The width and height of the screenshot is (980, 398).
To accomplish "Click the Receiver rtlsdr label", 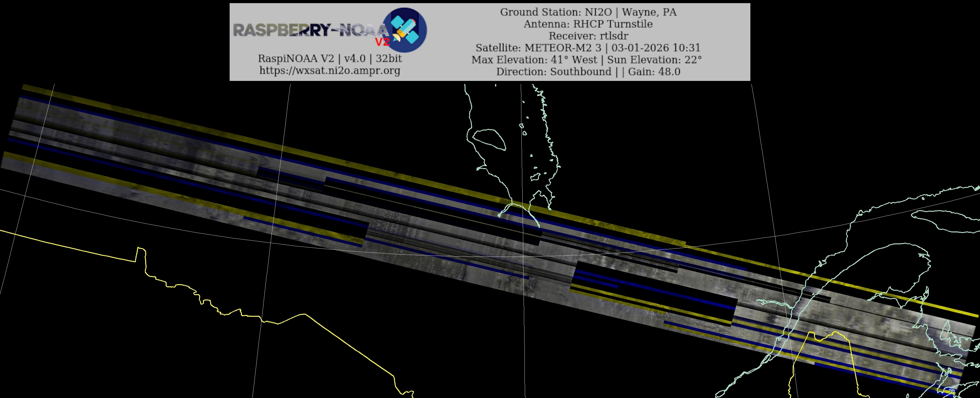I will point(588,36).
